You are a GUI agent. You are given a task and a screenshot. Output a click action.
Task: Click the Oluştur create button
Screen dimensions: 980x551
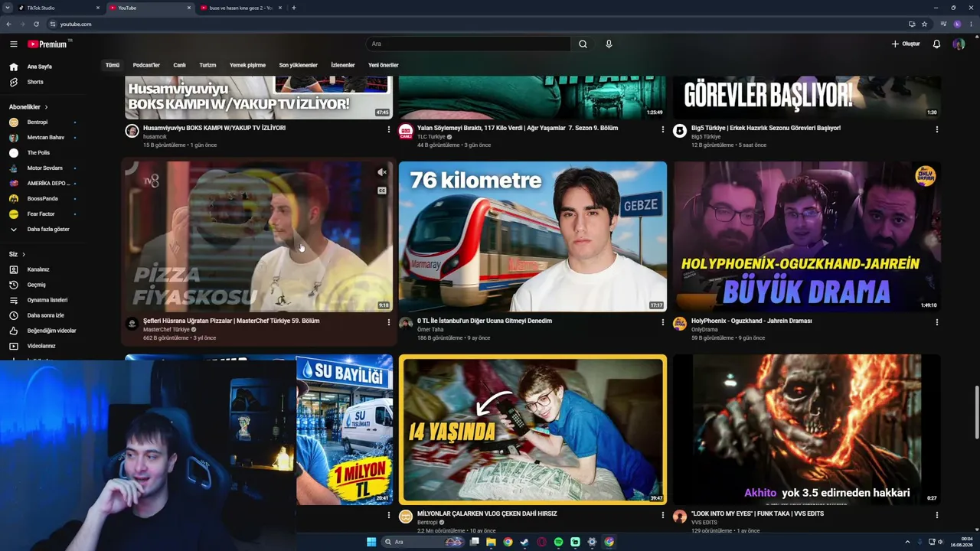pyautogui.click(x=906, y=44)
